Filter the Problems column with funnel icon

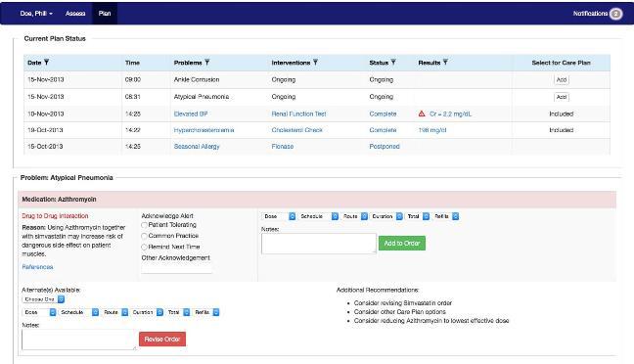point(207,63)
